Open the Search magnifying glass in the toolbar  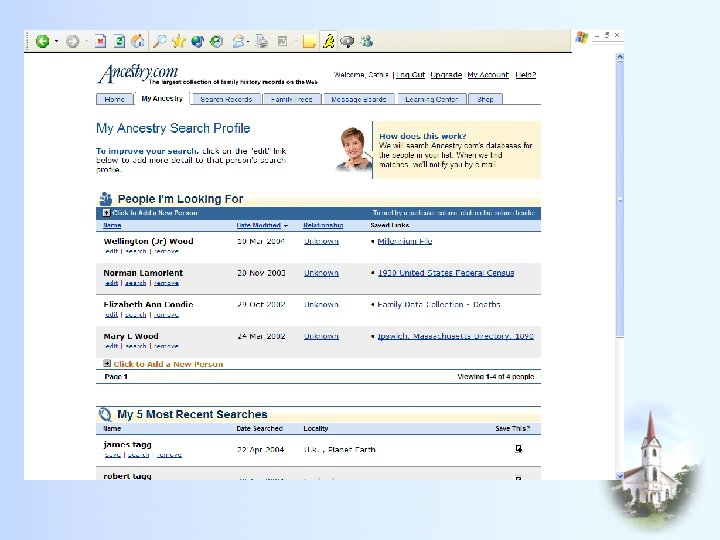[159, 41]
